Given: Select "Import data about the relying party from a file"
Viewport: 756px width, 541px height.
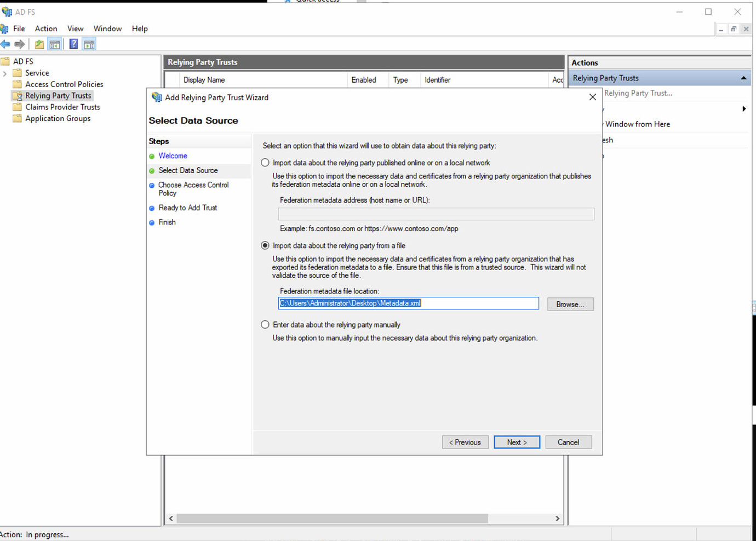Looking at the screenshot, I should click(265, 245).
